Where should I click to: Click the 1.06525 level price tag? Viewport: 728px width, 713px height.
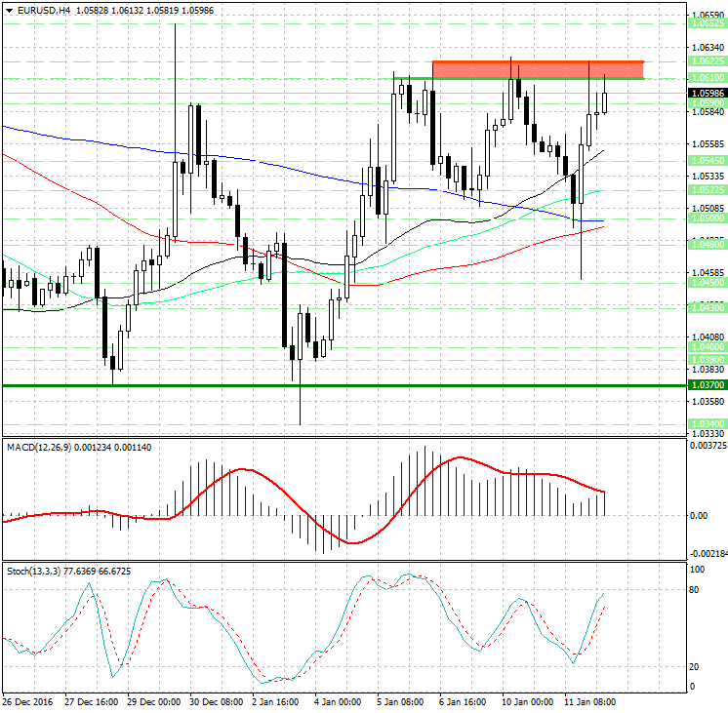706,21
